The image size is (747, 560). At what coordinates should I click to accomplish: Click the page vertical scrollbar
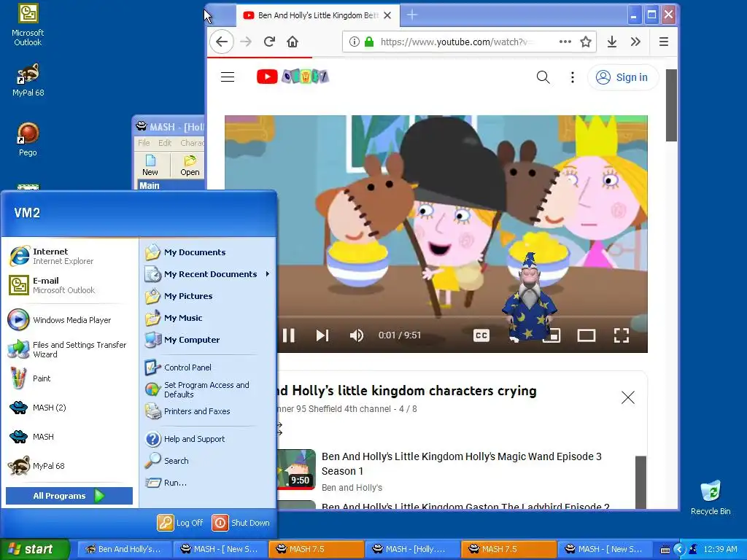671,106
